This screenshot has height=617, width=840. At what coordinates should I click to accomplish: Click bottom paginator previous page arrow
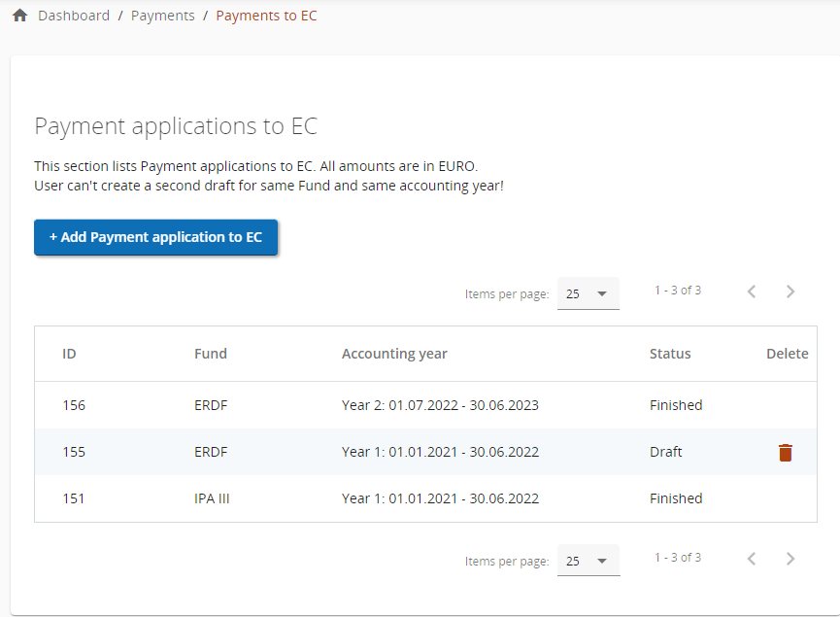[752, 559]
